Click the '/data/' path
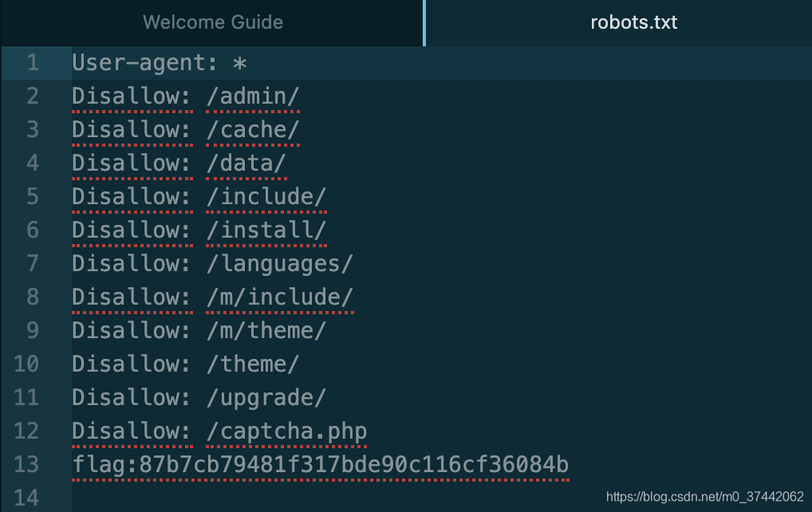 246,163
